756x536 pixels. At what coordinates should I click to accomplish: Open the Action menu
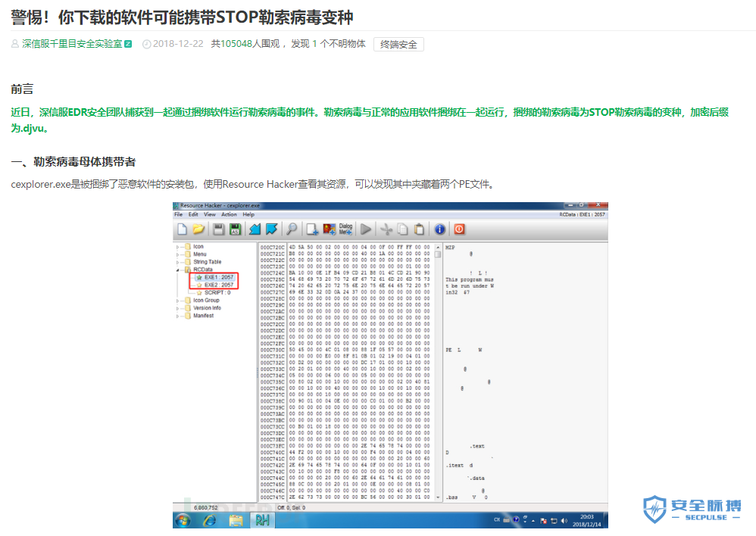(x=229, y=215)
